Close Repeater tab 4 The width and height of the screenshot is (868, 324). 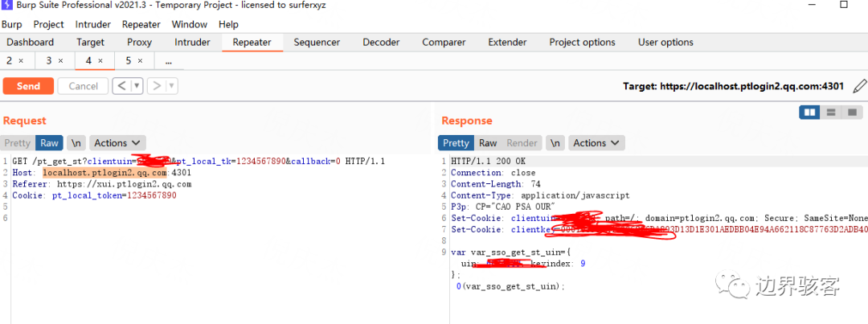[100, 61]
